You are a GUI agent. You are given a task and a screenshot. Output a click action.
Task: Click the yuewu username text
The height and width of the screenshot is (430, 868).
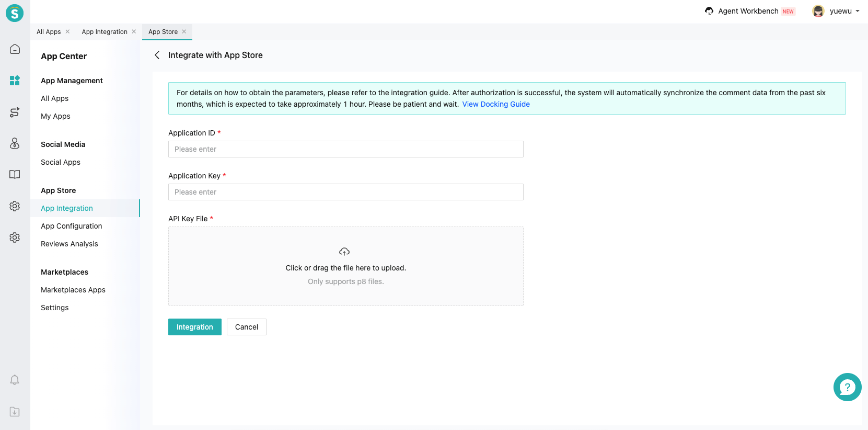tap(840, 11)
